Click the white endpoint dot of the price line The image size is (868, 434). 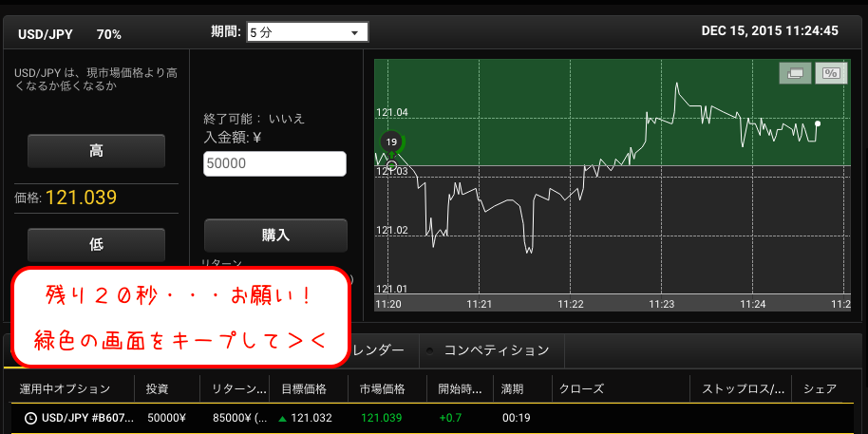click(x=818, y=123)
